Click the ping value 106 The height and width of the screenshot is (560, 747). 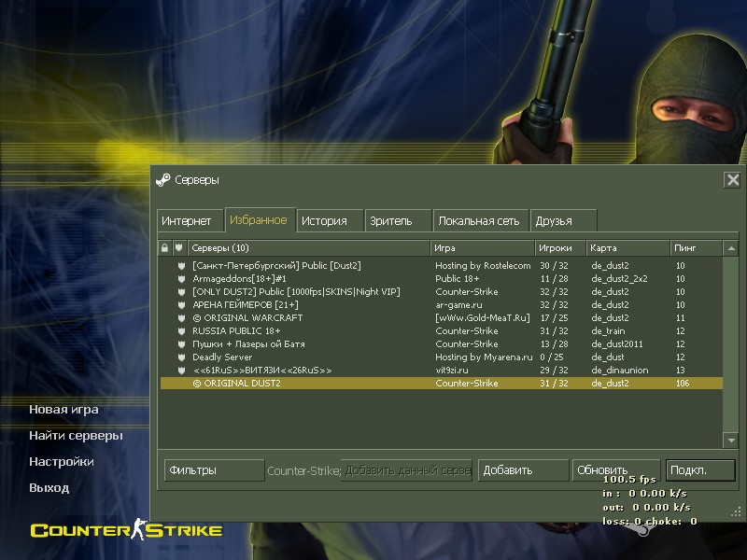tap(683, 384)
